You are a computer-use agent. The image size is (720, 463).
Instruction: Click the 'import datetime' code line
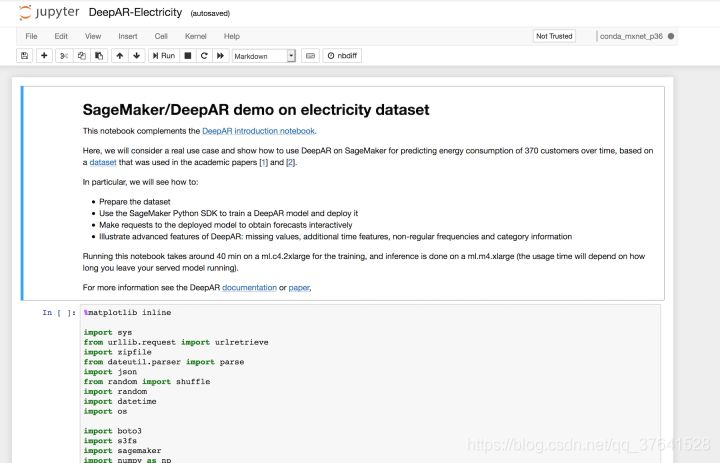[120, 401]
